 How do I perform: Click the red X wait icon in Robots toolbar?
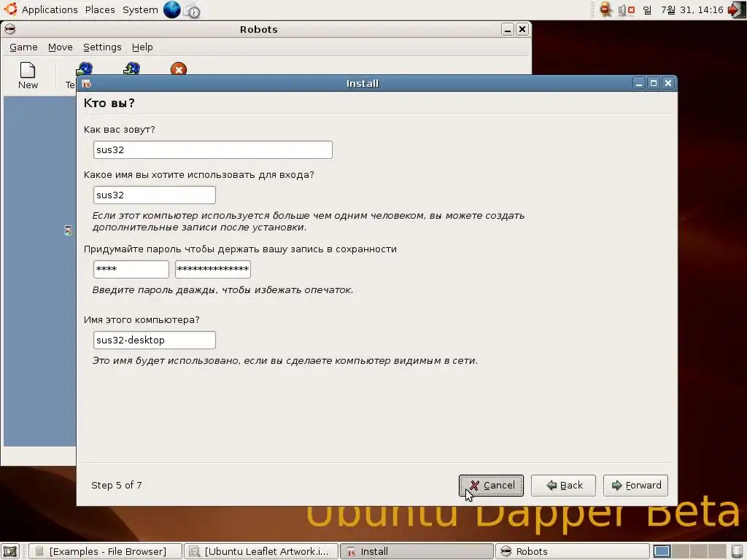[x=179, y=69]
